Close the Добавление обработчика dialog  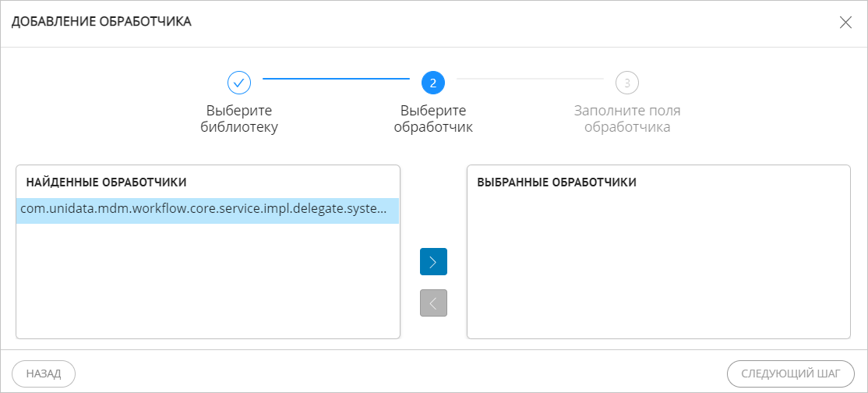coord(845,22)
